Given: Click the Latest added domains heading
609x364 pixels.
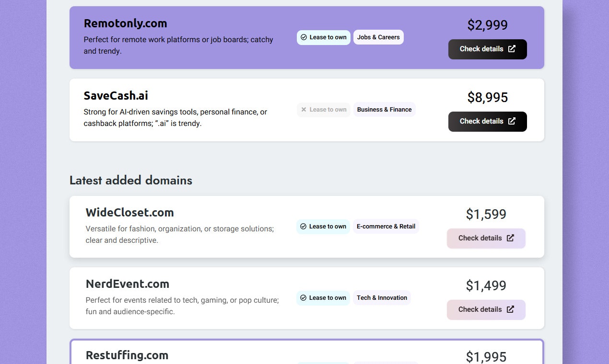Looking at the screenshot, I should coord(131,181).
